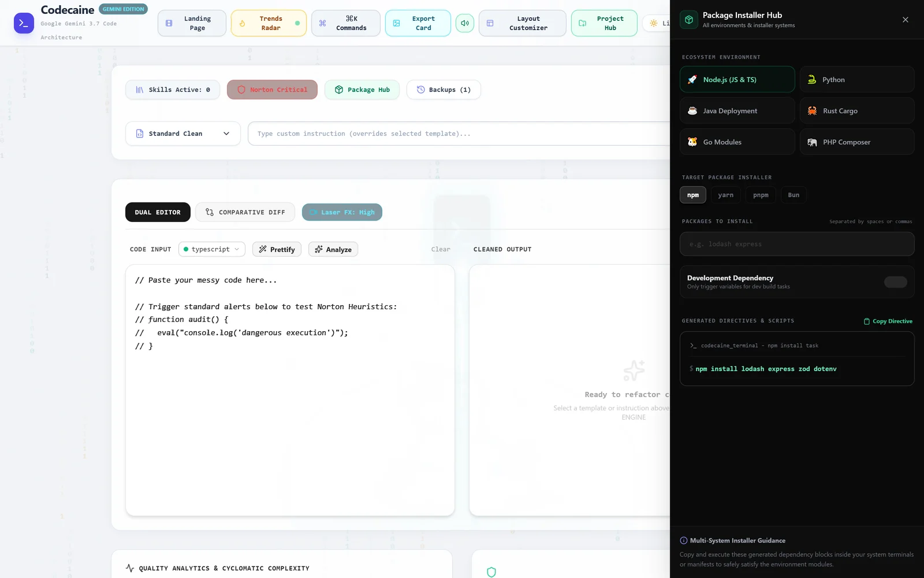Click the Prettify magic wand icon
Screen dimensions: 924x578
click(263, 249)
